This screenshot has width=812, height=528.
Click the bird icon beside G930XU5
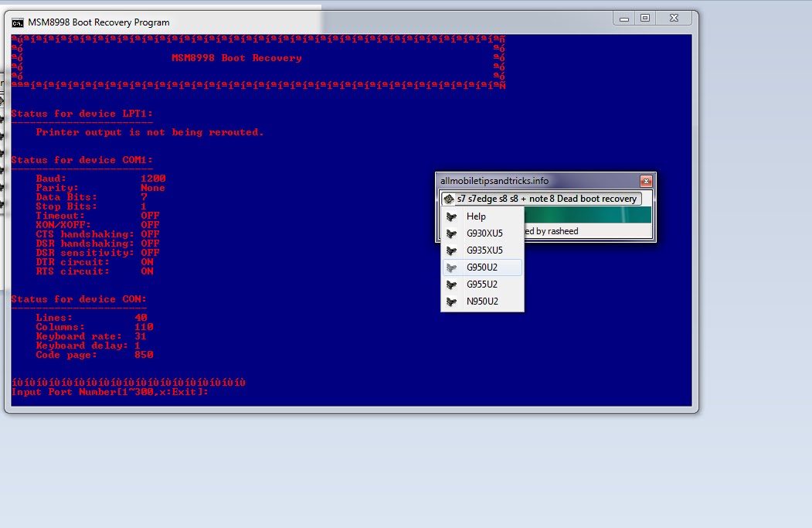tap(451, 233)
